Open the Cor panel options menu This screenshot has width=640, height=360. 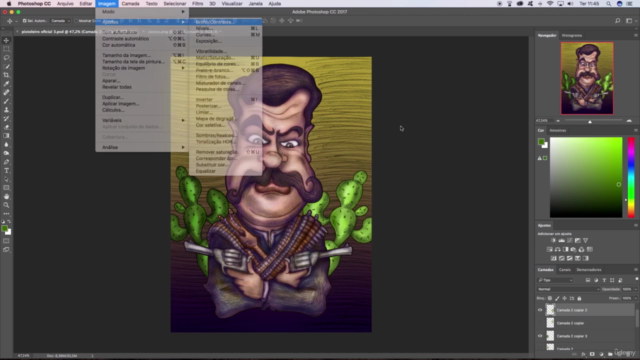pos(636,130)
